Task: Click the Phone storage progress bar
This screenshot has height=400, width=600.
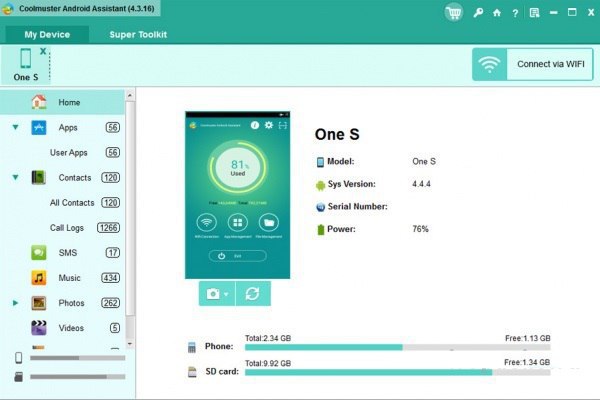Action: pos(398,348)
